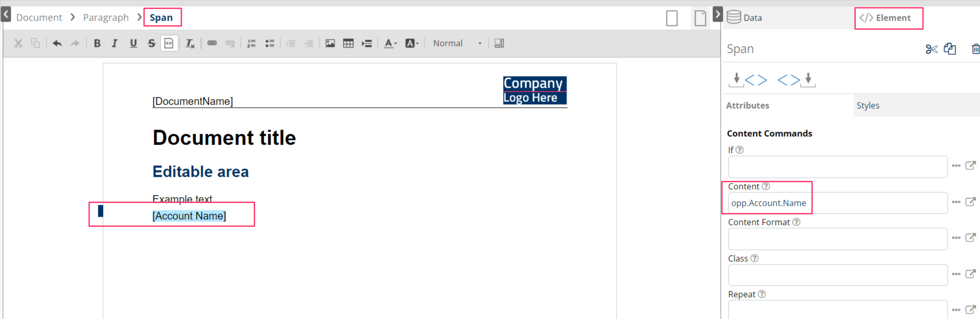Toggle underline formatting
The width and height of the screenshot is (980, 319).
pos(133,44)
